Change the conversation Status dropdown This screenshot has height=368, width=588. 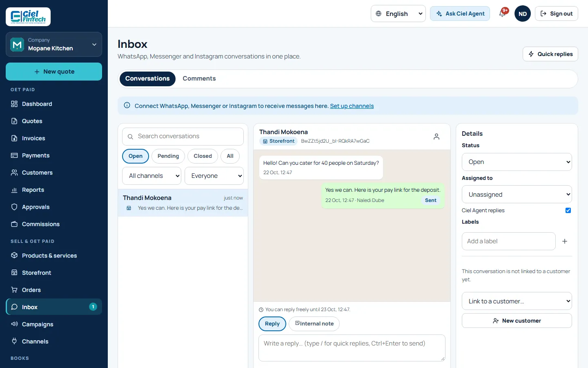pos(517,162)
